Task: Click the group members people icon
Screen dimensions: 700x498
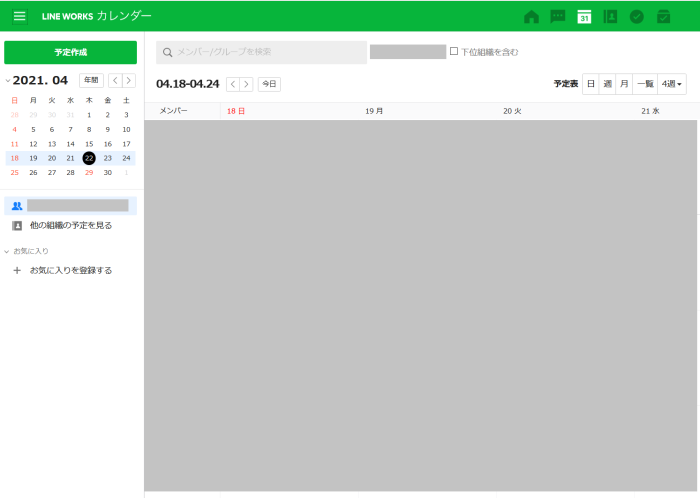Action: (x=17, y=206)
